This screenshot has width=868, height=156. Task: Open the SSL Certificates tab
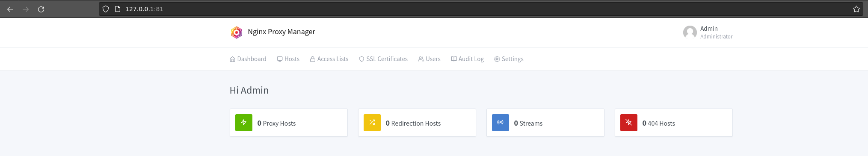pyautogui.click(x=383, y=59)
